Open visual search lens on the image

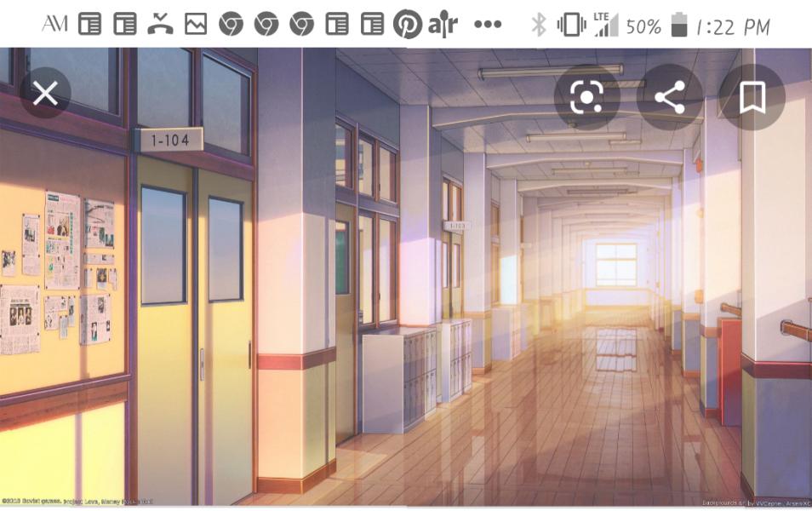pyautogui.click(x=586, y=97)
